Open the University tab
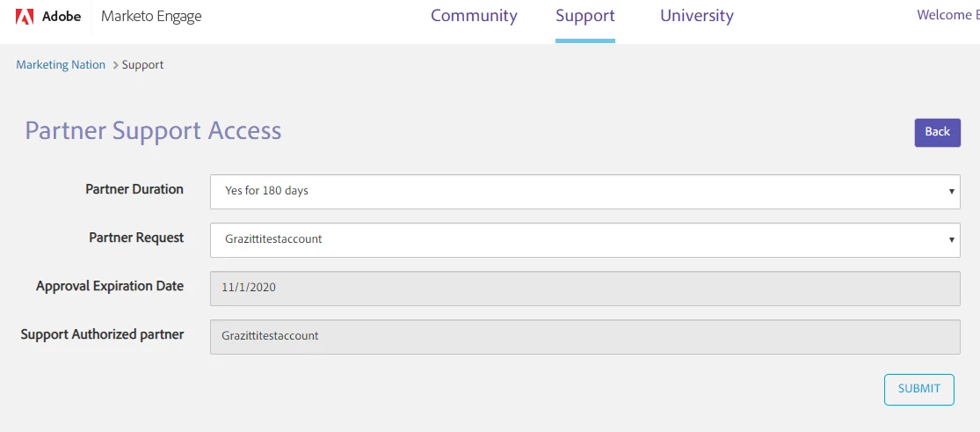980x432 pixels. [697, 16]
